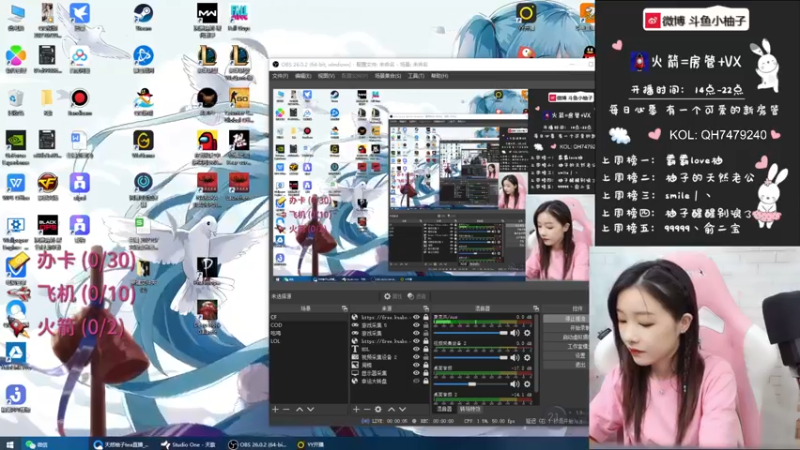Move the selected scene up
This screenshot has height=450, width=800.
coord(299,409)
